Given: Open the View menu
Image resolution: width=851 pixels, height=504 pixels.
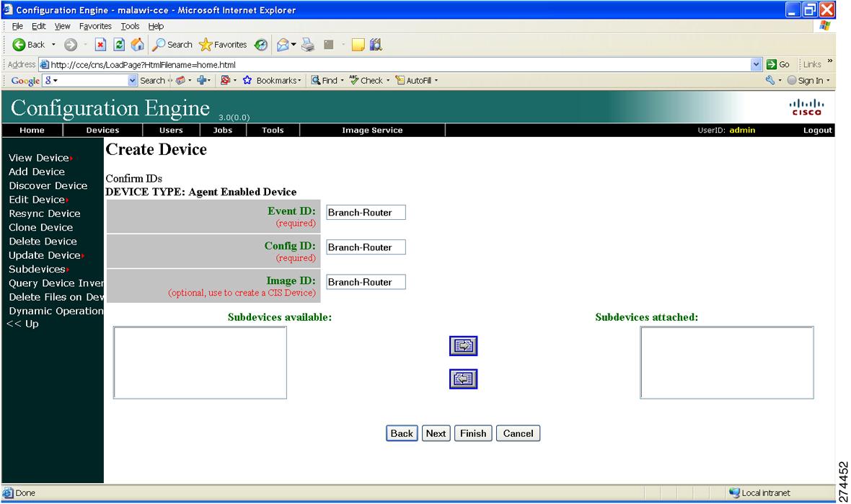Looking at the screenshot, I should 63,26.
